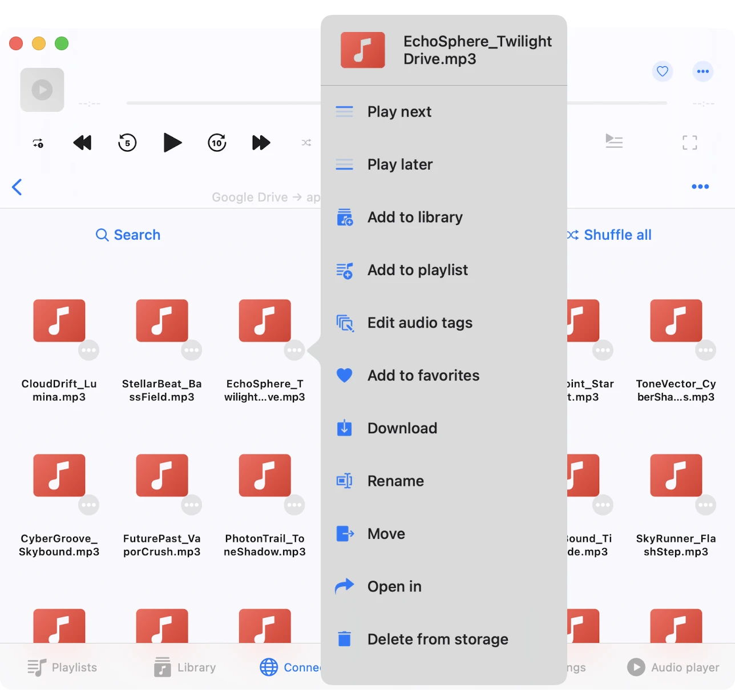Open more options for CloudDrift_Lumina.mp3

89,350
